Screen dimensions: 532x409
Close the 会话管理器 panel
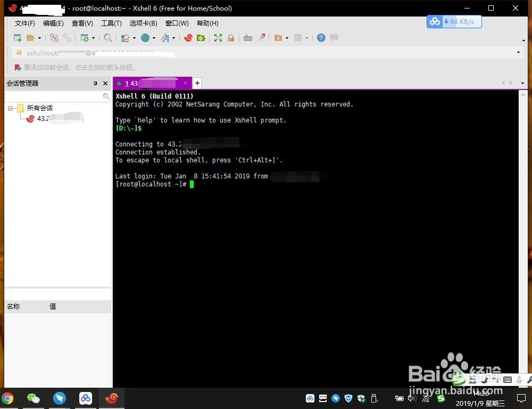[x=105, y=84]
